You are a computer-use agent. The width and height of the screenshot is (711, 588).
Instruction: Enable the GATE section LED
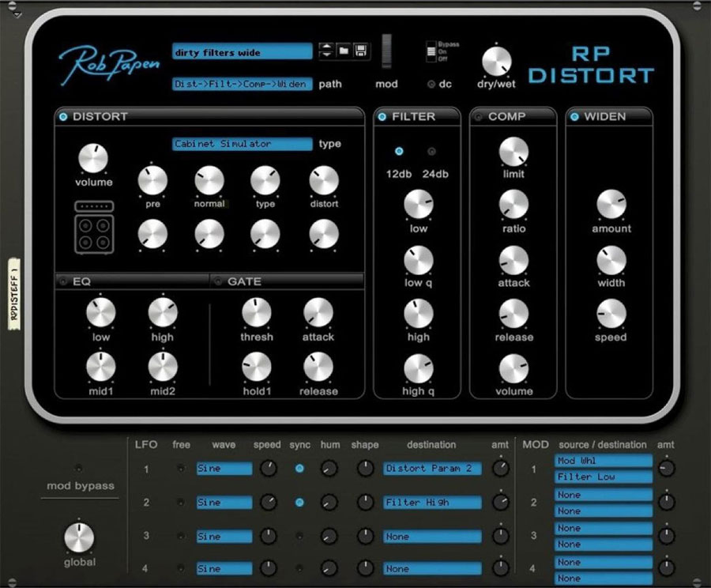tap(218, 281)
